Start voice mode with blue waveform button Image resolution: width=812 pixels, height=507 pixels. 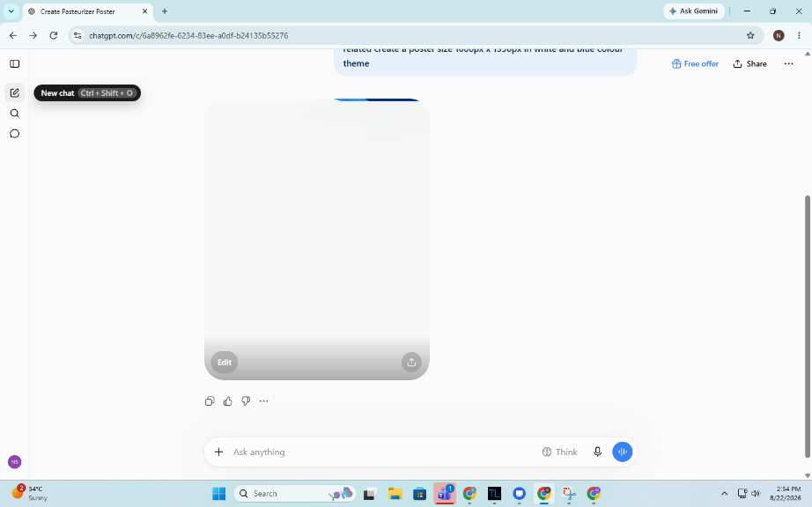click(623, 452)
